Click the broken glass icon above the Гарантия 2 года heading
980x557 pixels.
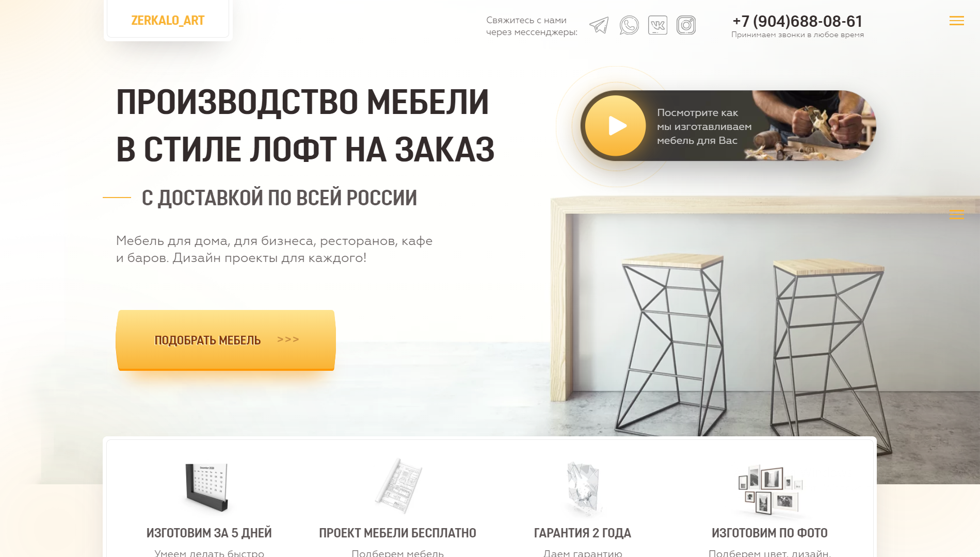tap(583, 488)
